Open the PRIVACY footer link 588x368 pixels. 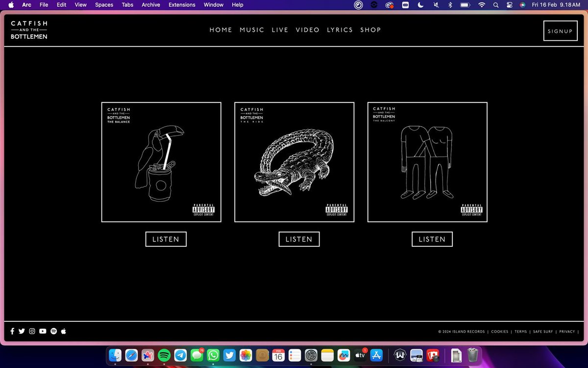pos(567,332)
